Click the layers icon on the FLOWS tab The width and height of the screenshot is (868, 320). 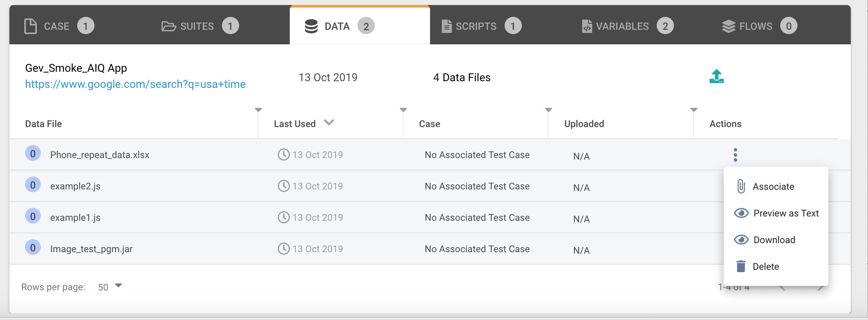(x=728, y=26)
